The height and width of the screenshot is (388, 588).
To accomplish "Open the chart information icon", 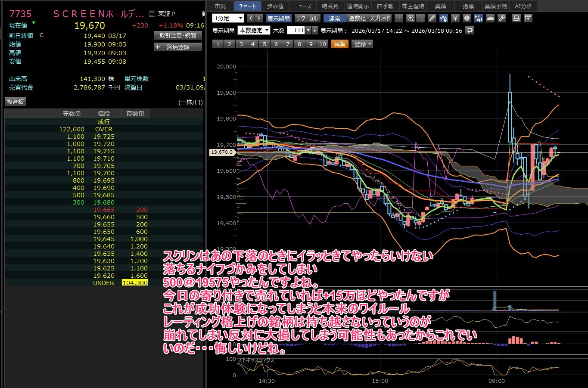I will click(x=467, y=18).
